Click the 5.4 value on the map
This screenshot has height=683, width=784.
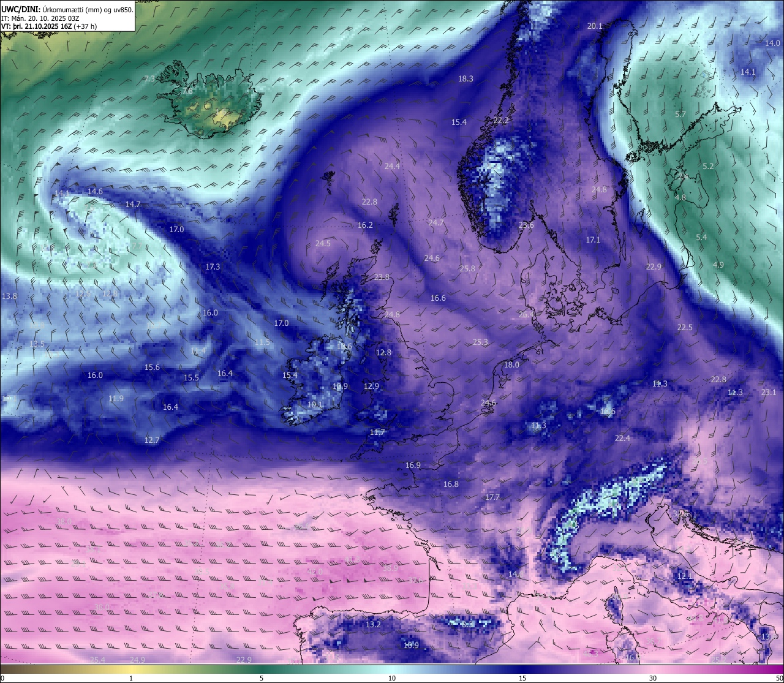pos(701,237)
